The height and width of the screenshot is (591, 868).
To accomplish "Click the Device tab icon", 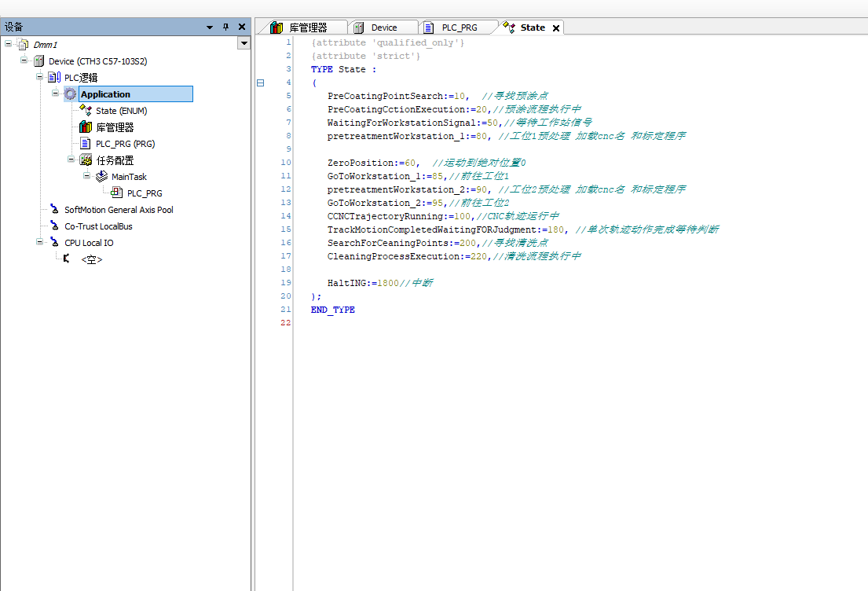I will [359, 28].
